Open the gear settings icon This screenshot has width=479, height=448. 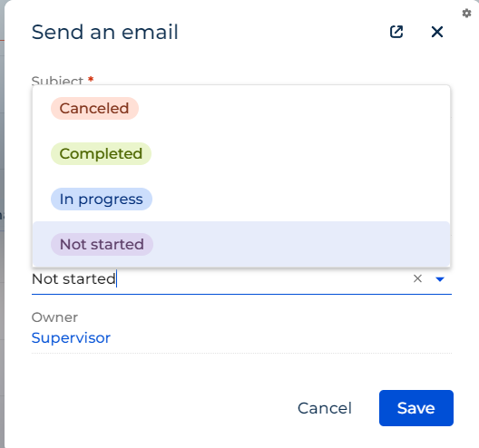point(466,14)
